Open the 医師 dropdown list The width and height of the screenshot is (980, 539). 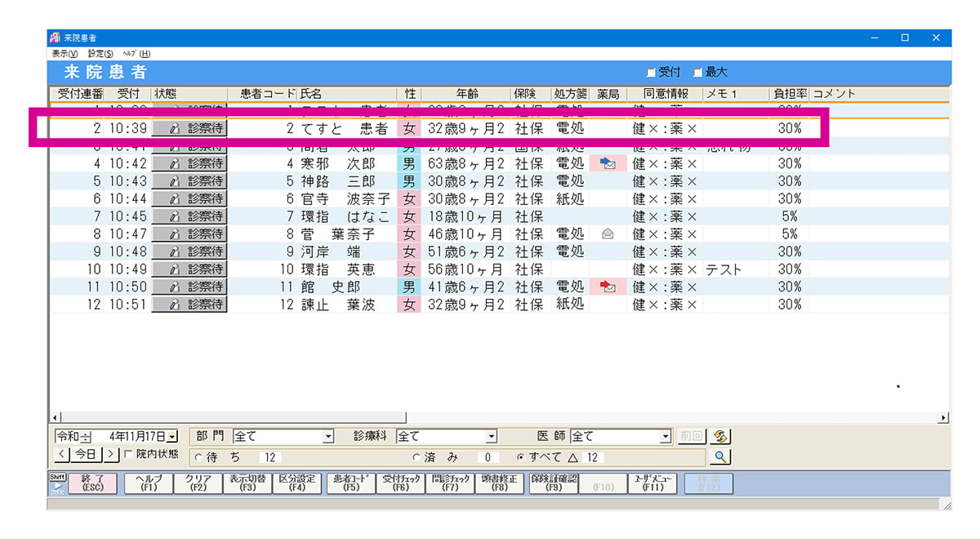tap(665, 437)
